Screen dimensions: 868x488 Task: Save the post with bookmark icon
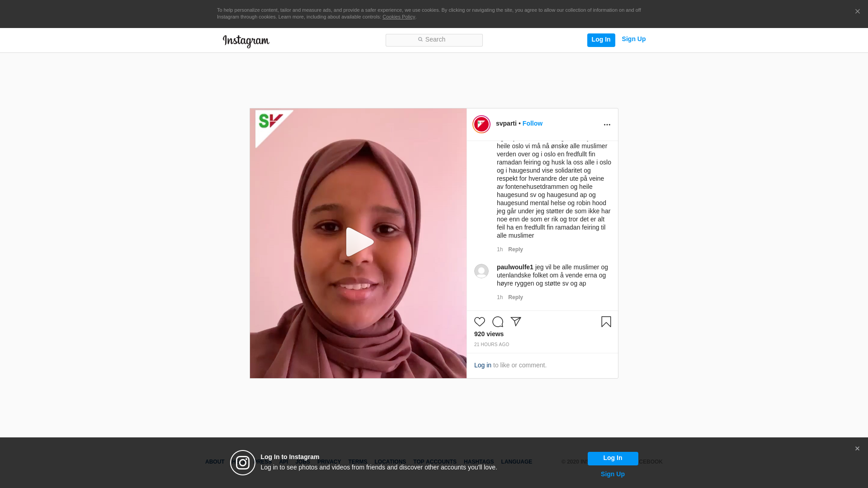606,322
